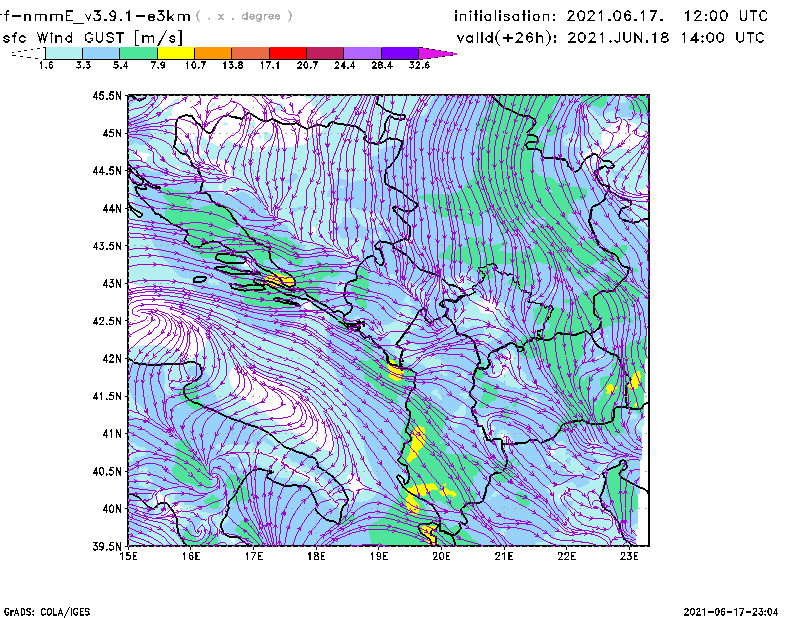Image resolution: width=800 pixels, height=618 pixels.
Task: Click the legend value '10.7'
Action: 195,65
